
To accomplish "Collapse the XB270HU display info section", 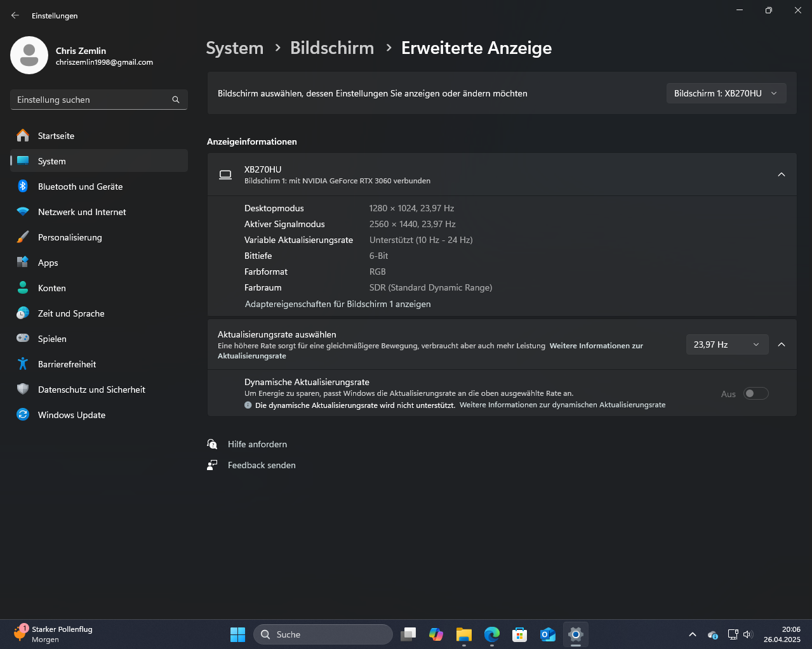I will coord(782,174).
